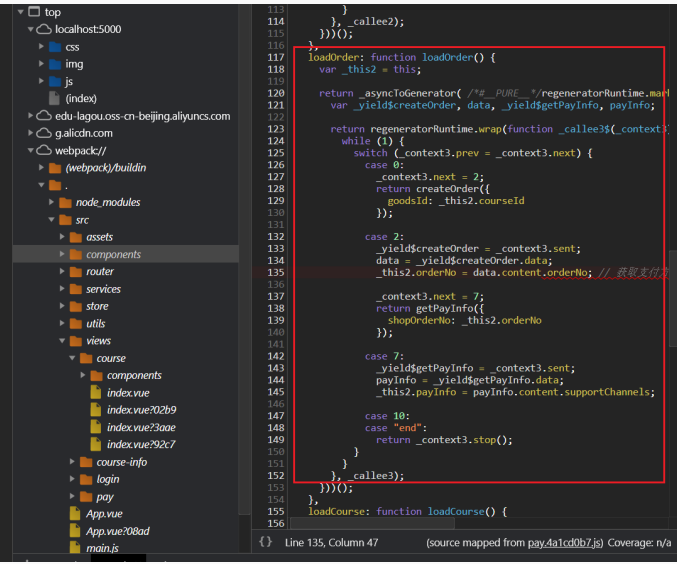
Task: Click the 'Coverage: n/a' status text
Action: tap(639, 542)
